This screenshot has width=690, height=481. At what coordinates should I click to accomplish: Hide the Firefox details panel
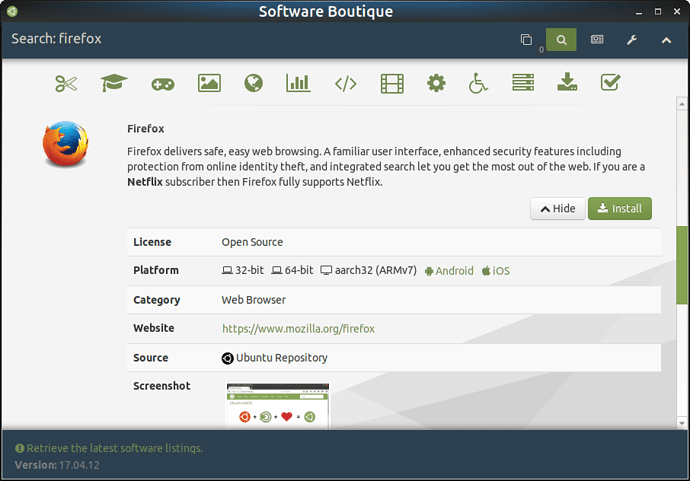(558, 209)
